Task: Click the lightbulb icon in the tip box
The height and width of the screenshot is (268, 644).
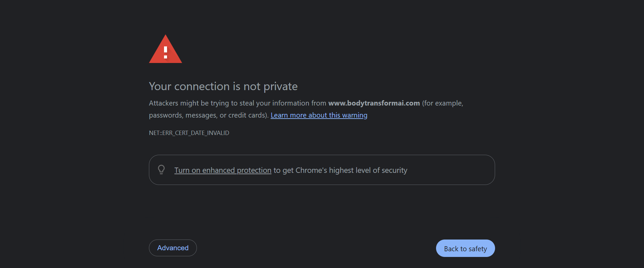Action: tap(161, 170)
